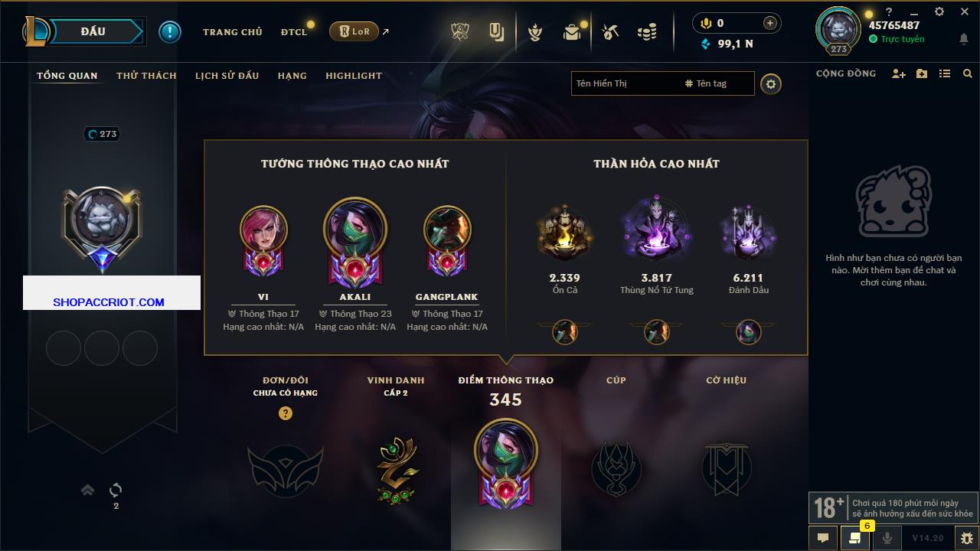
Task: Open the Clash trophy icon in top bar
Action: (459, 31)
